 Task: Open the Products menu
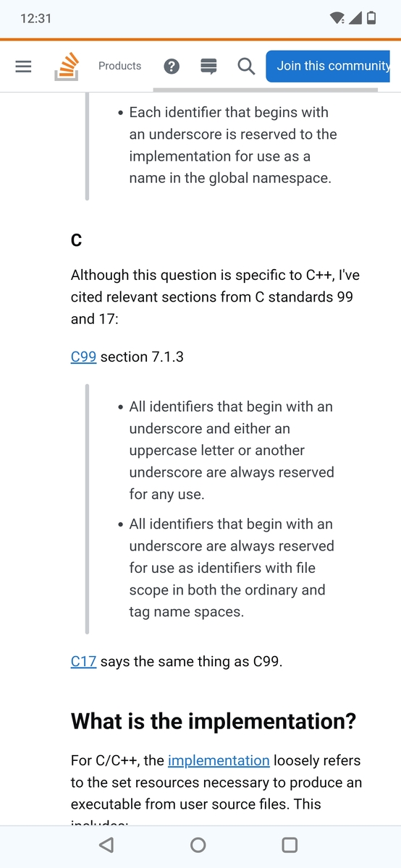coord(119,66)
